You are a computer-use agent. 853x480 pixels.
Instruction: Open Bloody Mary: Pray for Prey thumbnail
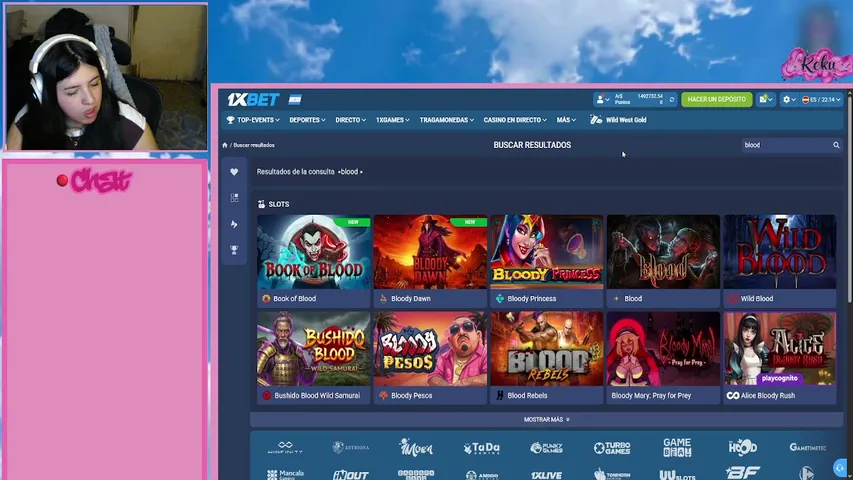[x=663, y=349]
